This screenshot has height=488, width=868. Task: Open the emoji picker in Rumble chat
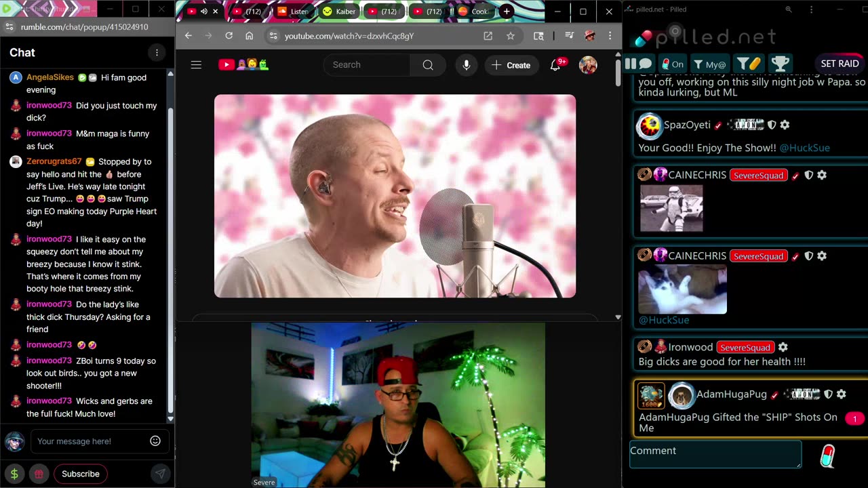click(155, 441)
